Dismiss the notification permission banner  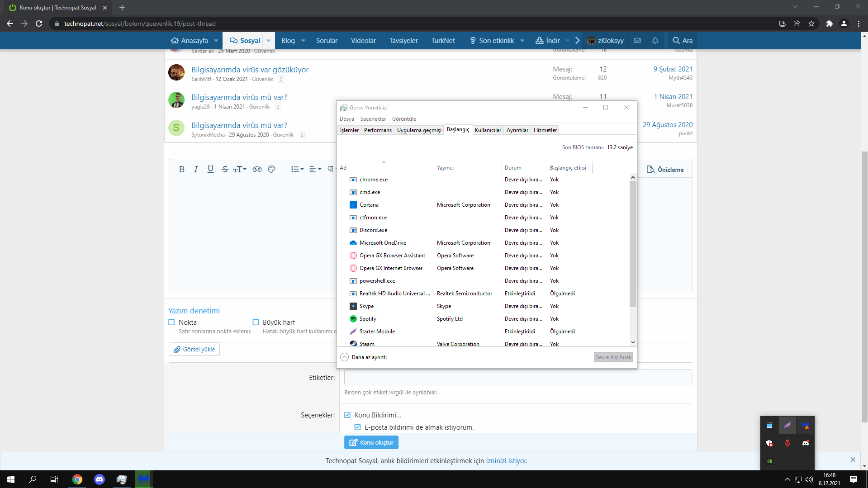[x=853, y=460]
